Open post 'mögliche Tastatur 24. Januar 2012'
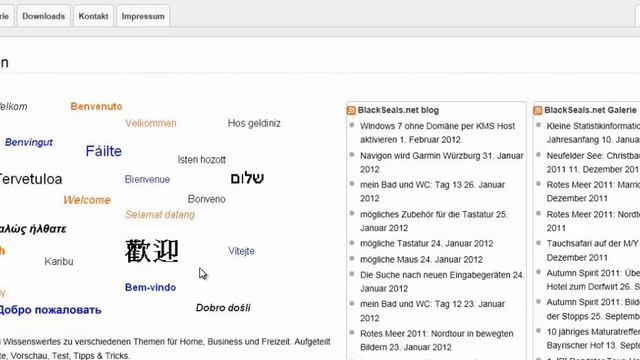This screenshot has width=640, height=360. [427, 244]
